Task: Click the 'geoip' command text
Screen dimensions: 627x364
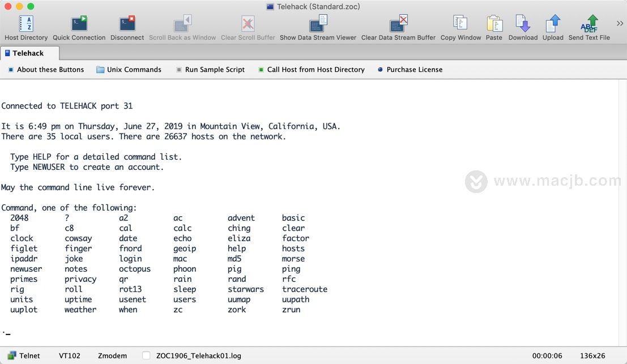Action: click(185, 248)
